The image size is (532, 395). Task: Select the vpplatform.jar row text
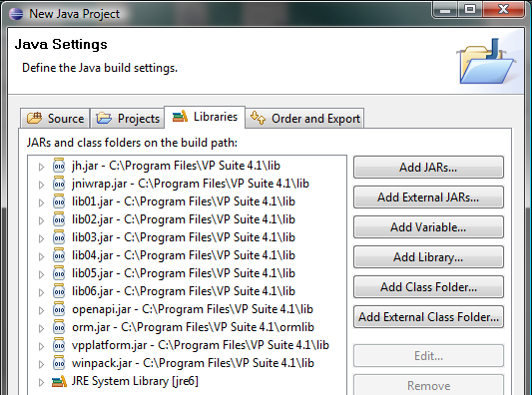point(201,345)
